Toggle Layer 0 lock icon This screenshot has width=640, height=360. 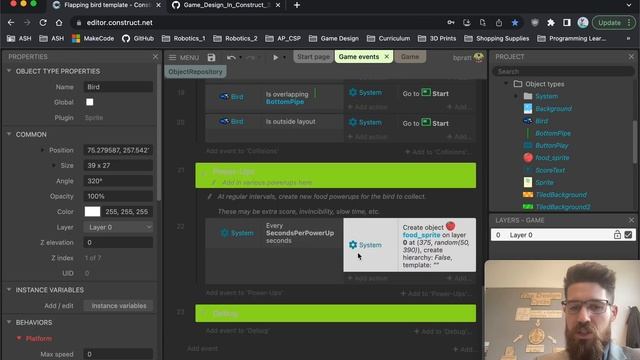pyautogui.click(x=617, y=235)
